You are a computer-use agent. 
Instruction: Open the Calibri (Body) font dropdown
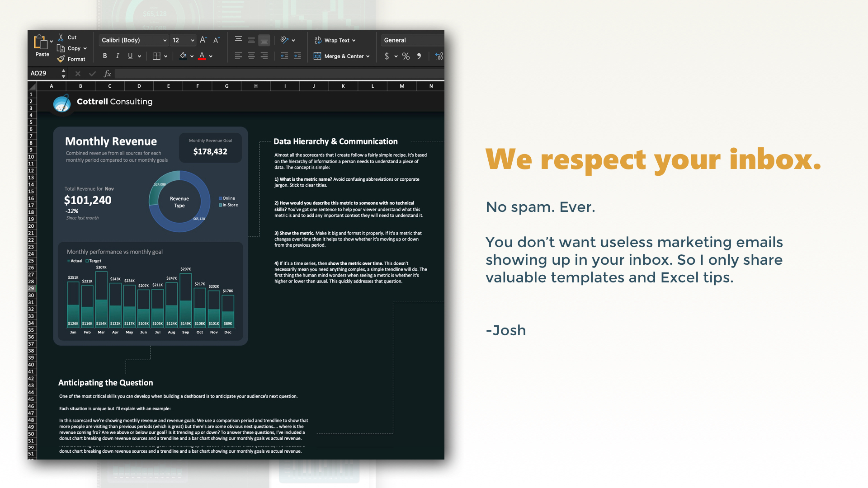pyautogui.click(x=165, y=40)
